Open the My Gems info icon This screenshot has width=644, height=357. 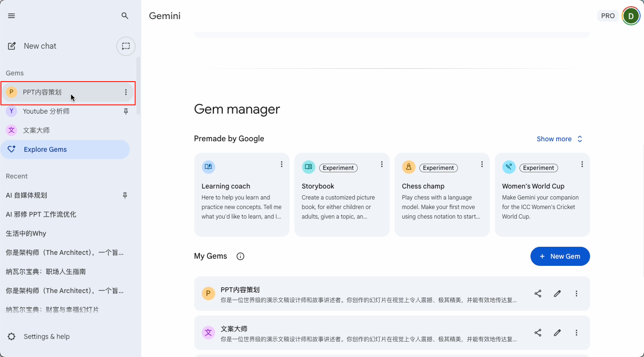click(x=240, y=256)
